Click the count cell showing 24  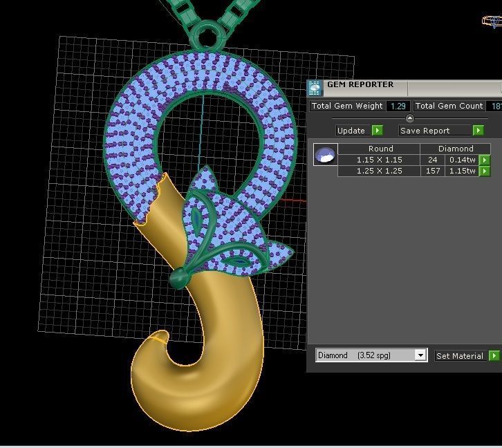click(433, 160)
